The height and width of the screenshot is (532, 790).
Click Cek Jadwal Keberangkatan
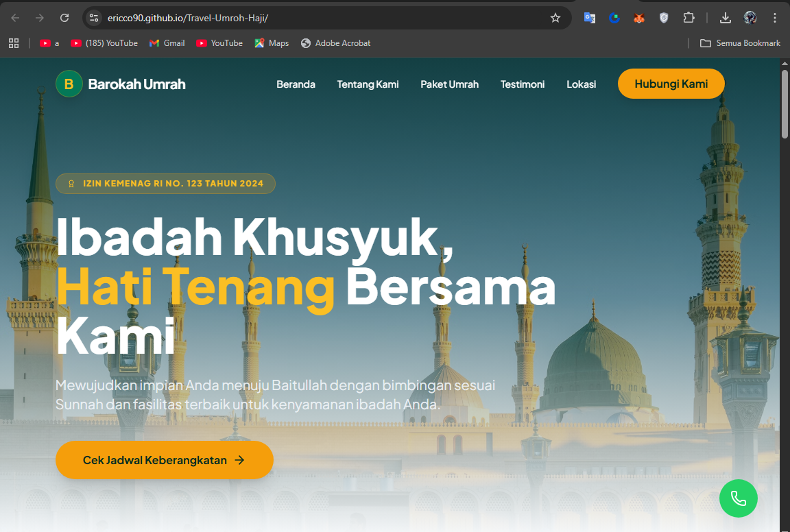(x=164, y=460)
